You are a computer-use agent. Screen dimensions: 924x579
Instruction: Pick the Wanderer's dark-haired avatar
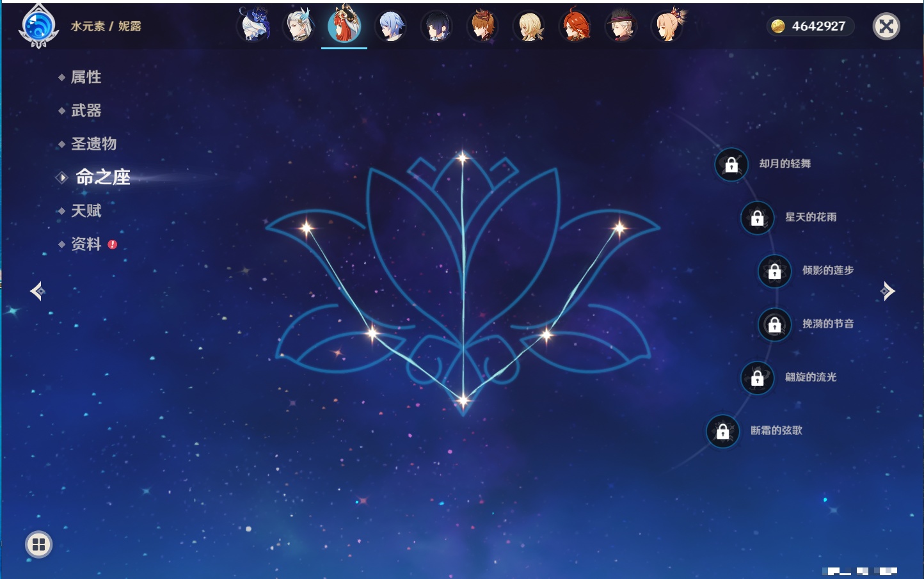(437, 26)
